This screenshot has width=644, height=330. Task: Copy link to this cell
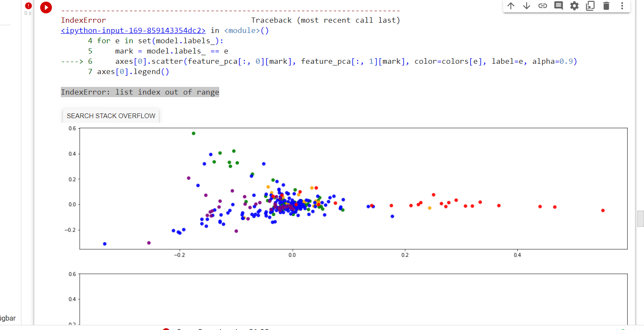[542, 6]
